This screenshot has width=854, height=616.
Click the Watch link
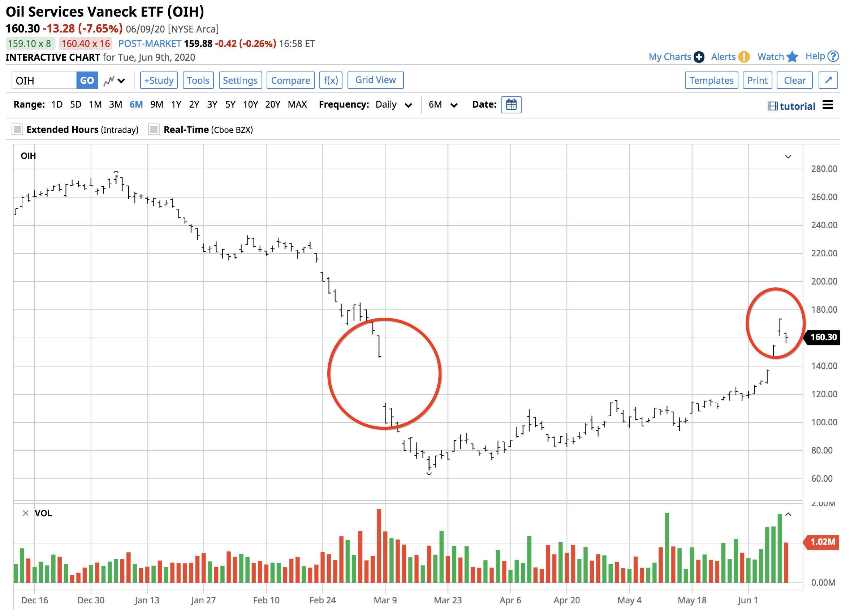(771, 57)
